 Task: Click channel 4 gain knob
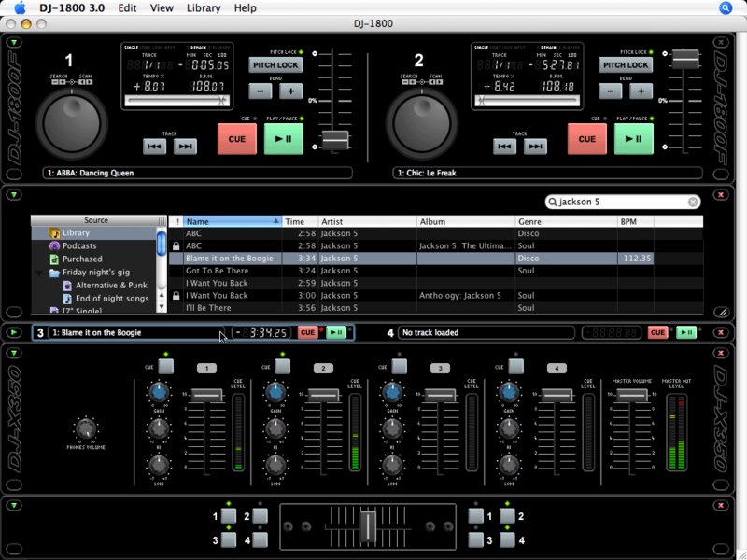tap(509, 392)
